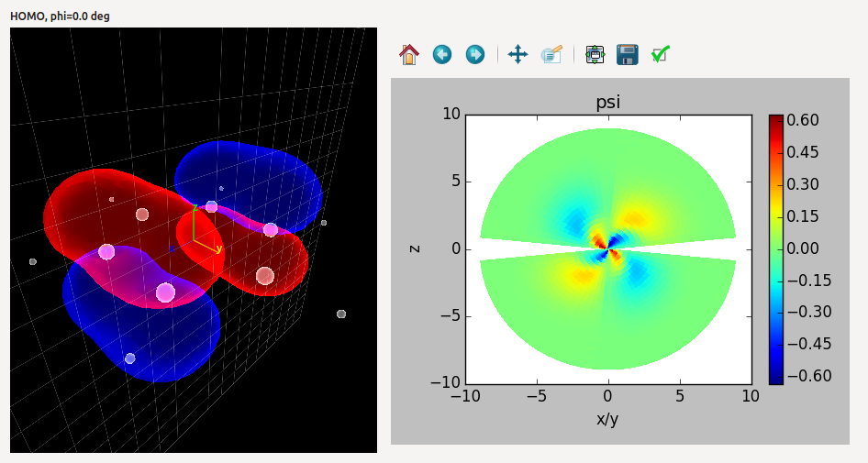Viewport: 868px width, 463px height.
Task: Click the psi plot title
Action: click(607, 103)
